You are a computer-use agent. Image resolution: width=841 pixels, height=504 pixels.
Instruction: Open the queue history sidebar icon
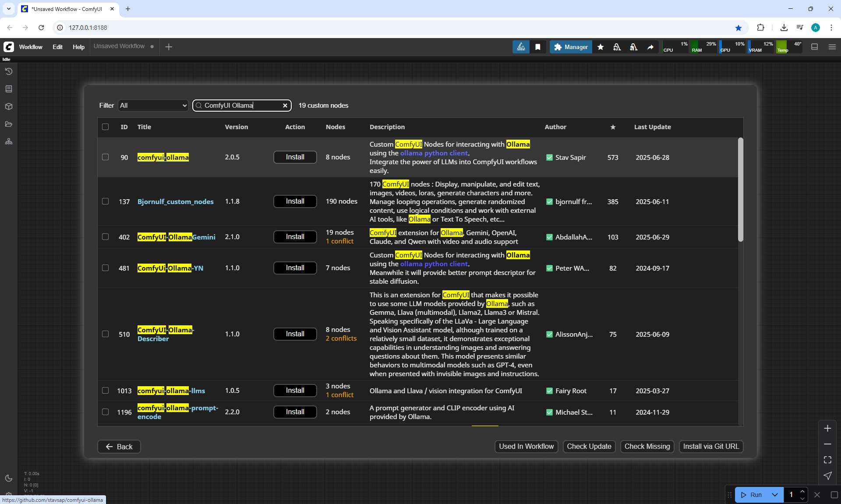click(x=9, y=71)
